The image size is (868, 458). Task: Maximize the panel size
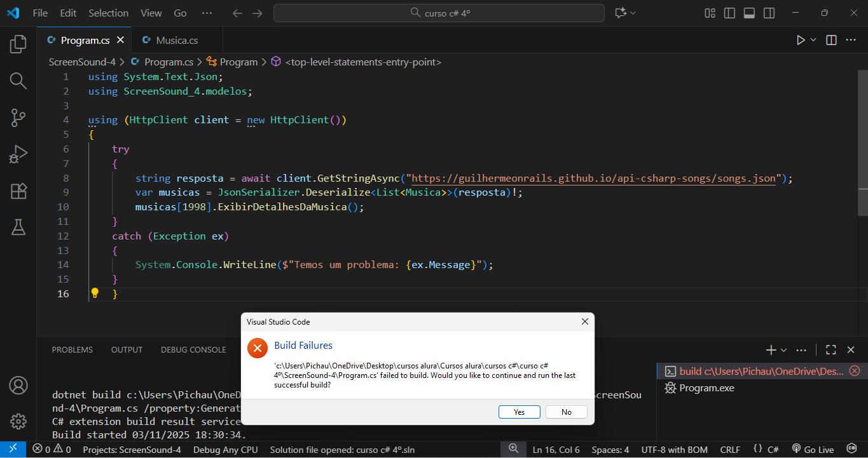[831, 350]
